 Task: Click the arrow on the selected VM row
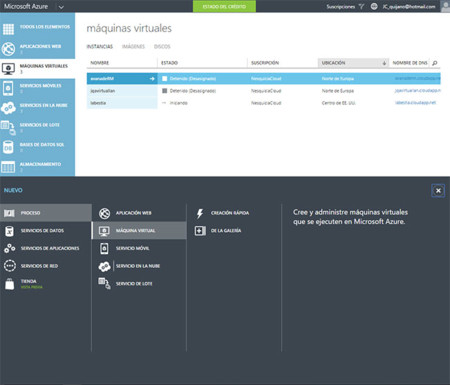point(152,79)
